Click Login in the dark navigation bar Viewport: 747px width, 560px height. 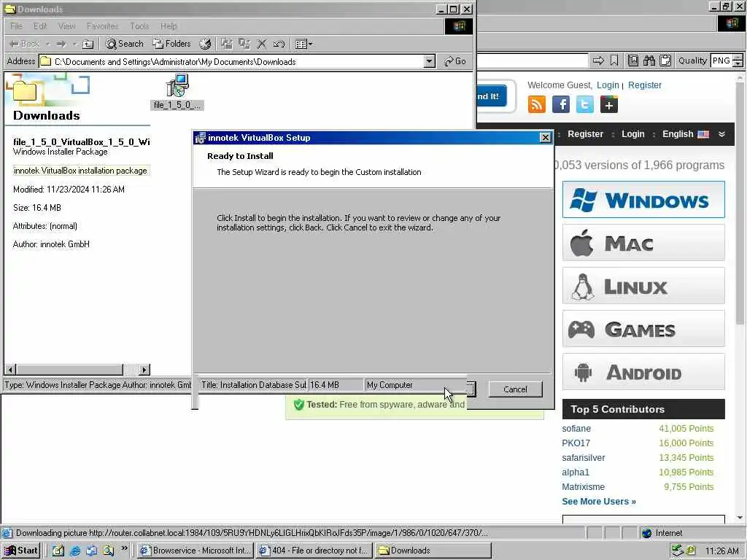pos(633,134)
